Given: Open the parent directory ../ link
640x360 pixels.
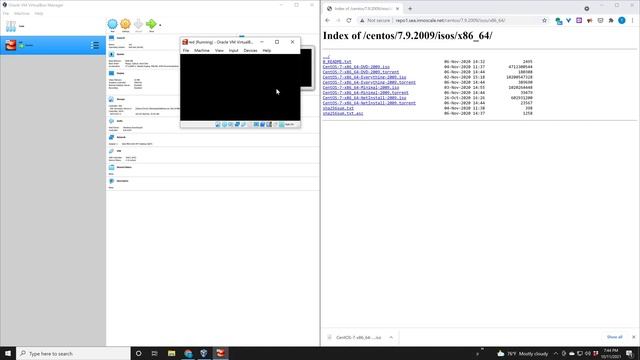Looking at the screenshot, I should coord(326,57).
